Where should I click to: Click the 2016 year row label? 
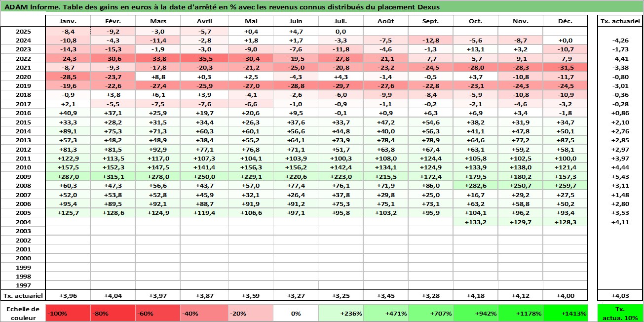coord(23,113)
